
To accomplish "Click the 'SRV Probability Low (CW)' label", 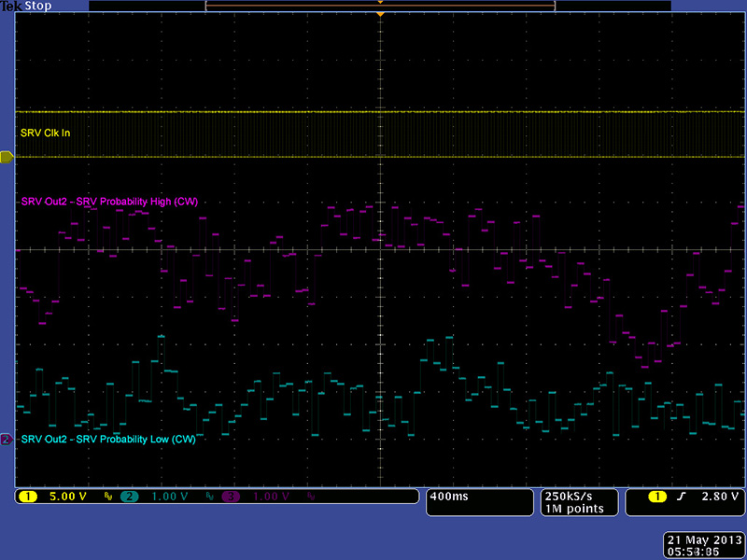I will [108, 439].
